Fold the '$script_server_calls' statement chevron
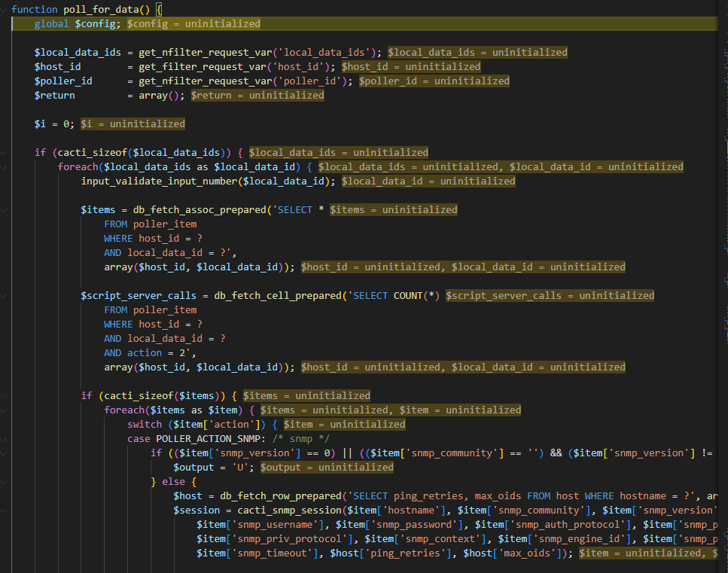Screen dimensions: 728x573 click(4, 296)
